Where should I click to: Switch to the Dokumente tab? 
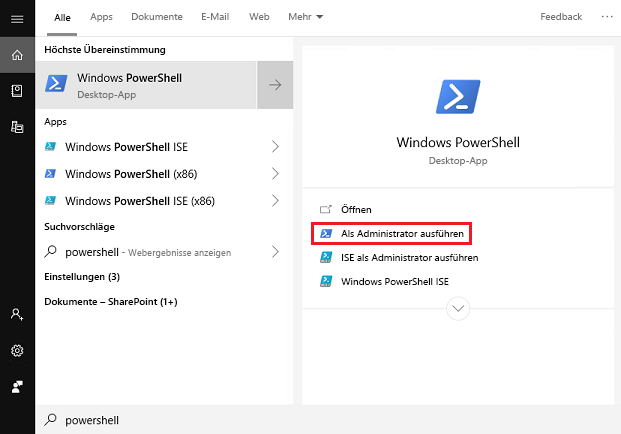tap(157, 17)
